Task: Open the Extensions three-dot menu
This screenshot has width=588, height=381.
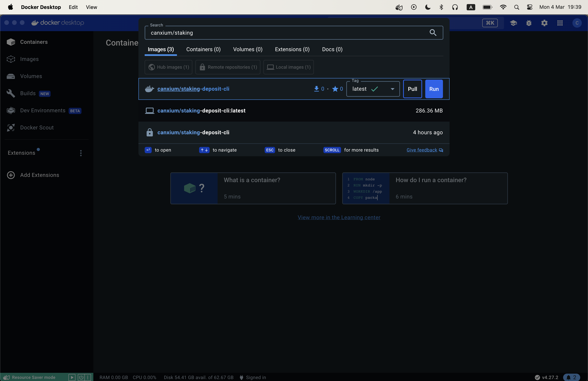Action: (x=81, y=153)
